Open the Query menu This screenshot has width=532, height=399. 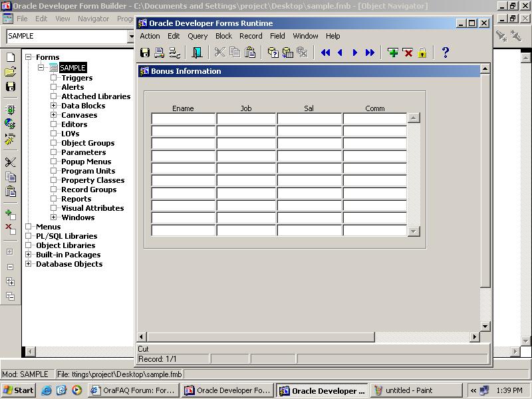198,36
